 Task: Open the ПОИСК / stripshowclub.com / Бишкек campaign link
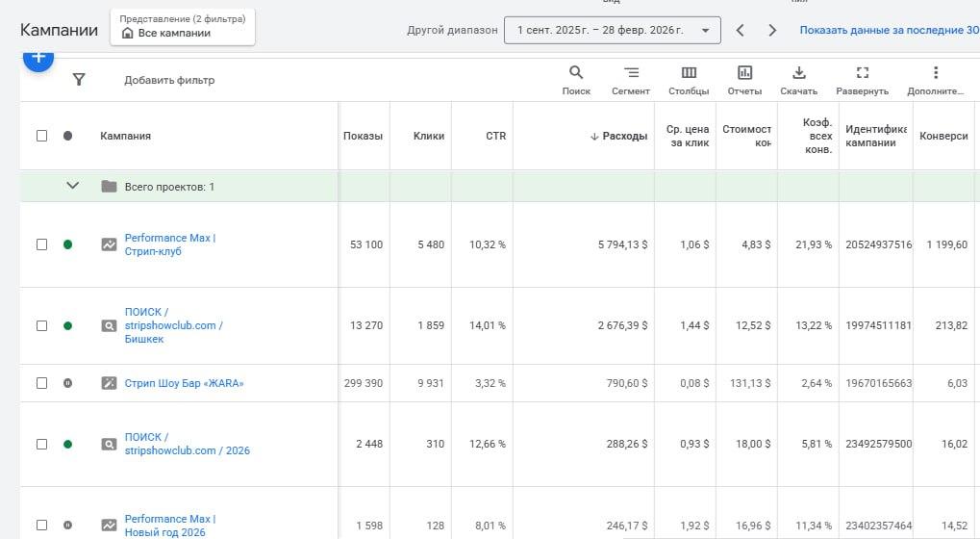173,325
